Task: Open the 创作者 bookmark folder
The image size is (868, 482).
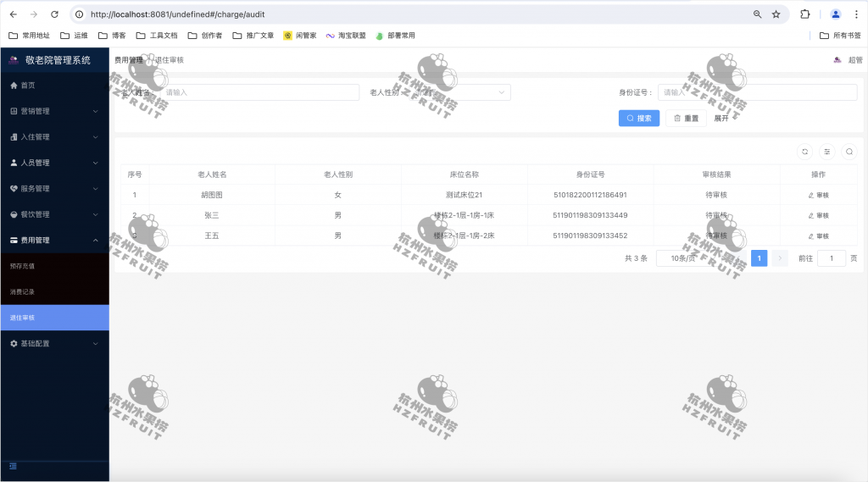Action: [x=205, y=36]
